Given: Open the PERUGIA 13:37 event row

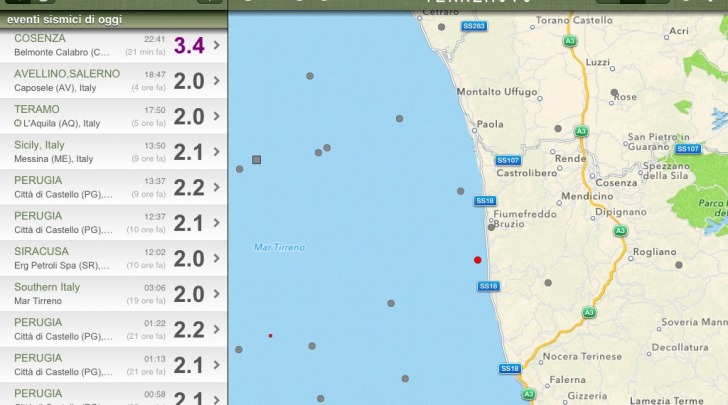Looking at the screenshot, I should [x=113, y=187].
